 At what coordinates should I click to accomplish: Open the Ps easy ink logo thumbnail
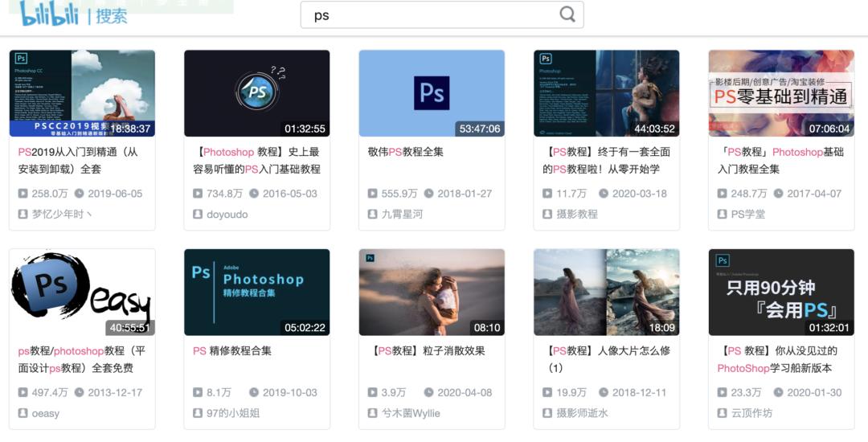point(82,292)
